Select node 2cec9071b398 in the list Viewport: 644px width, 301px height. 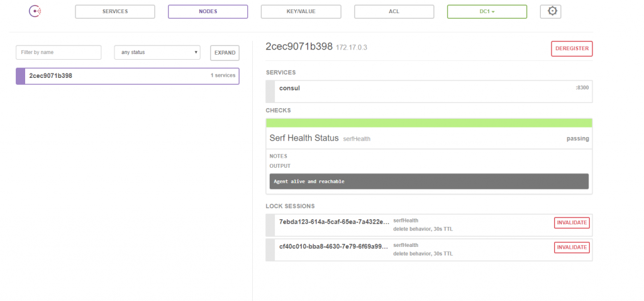127,76
